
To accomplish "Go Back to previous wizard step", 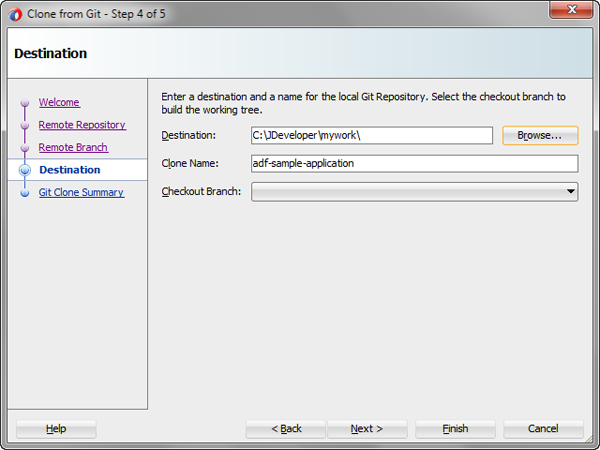I will pos(286,429).
